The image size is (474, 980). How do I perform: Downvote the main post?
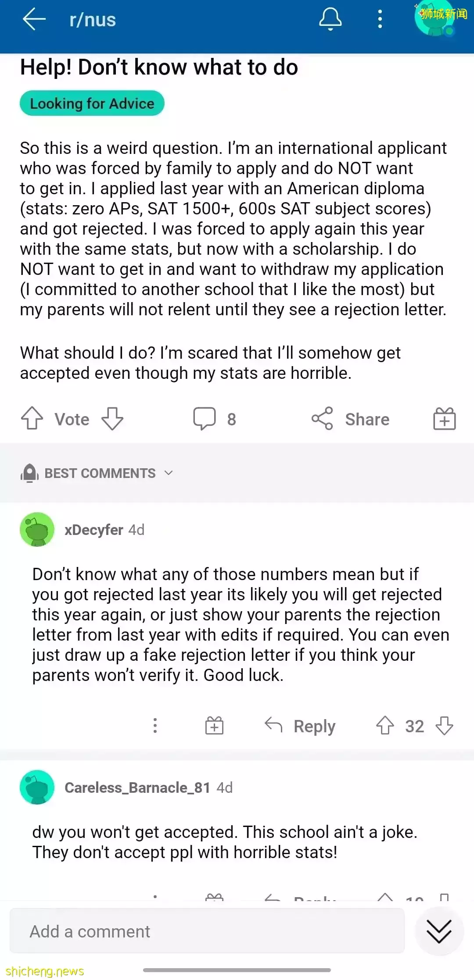click(112, 419)
